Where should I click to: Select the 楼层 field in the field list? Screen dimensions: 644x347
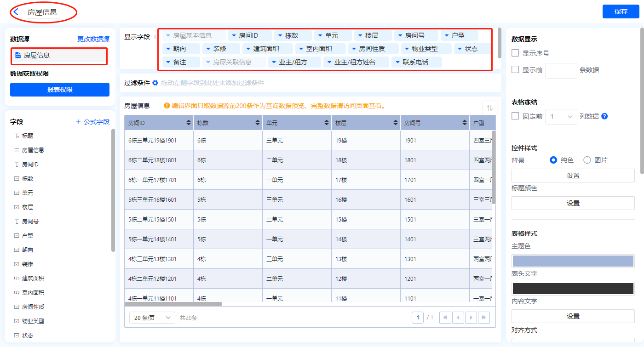coord(28,207)
